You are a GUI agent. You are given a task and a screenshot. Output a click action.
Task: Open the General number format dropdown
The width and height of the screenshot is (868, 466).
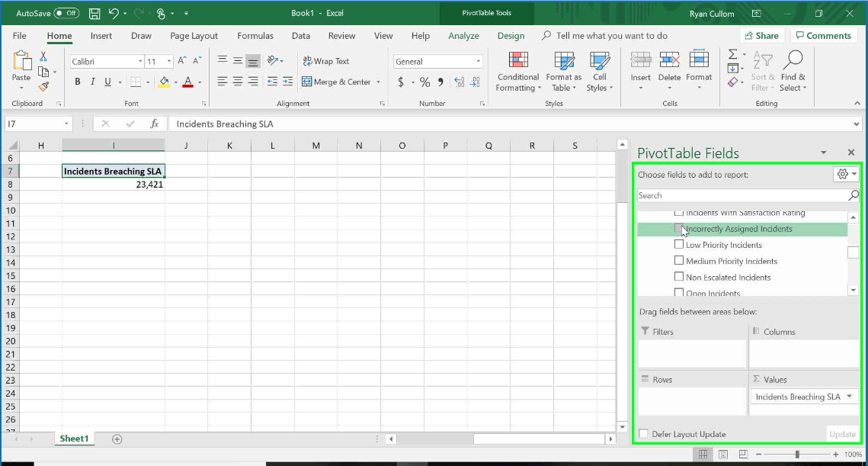[x=479, y=61]
